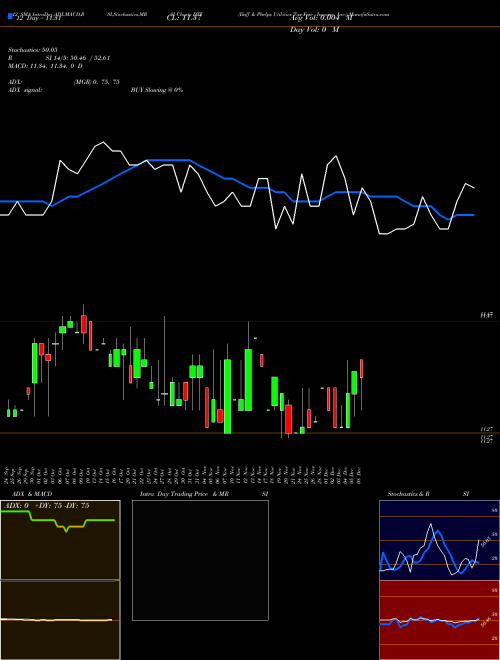Image resolution: width=500 pixels, height=660 pixels.
Task: Open the MACD lower panel chart
Action: (60, 620)
